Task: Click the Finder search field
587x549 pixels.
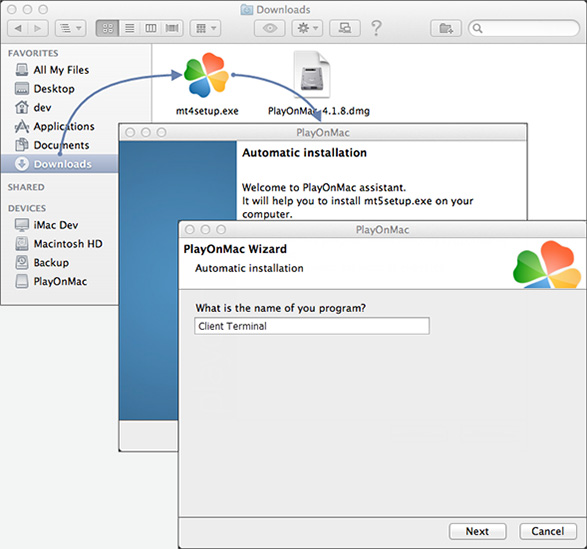Action: pyautogui.click(x=524, y=28)
